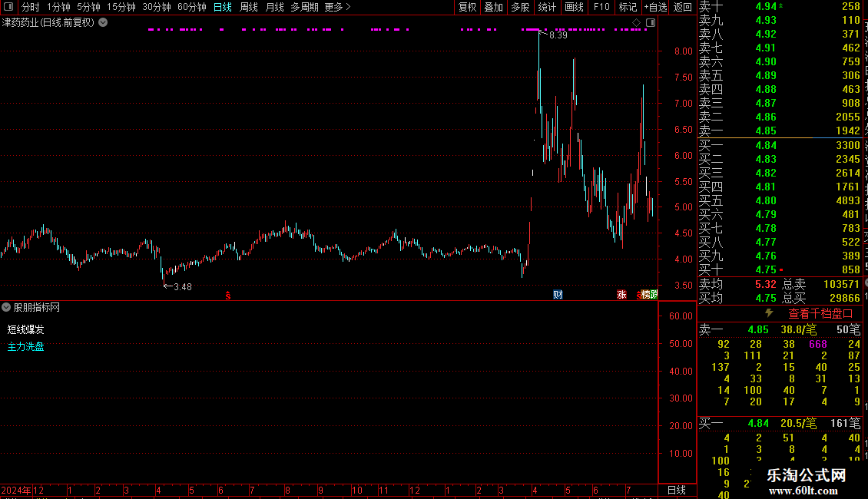The height and width of the screenshot is (499, 868).
Task: Open the 多股 multi-stock view
Action: (x=520, y=7)
